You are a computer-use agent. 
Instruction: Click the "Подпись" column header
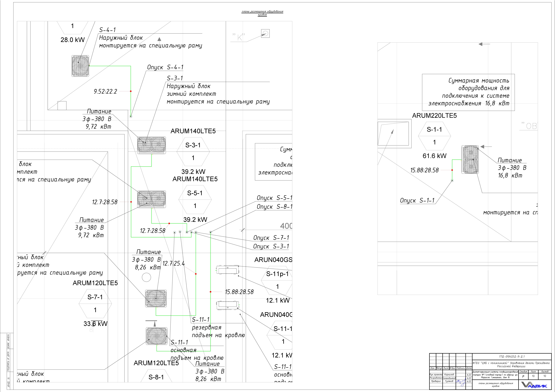(461, 368)
